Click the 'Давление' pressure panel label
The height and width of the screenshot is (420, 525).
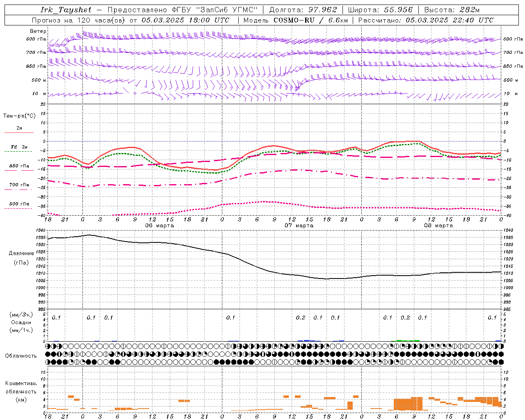tap(21, 253)
